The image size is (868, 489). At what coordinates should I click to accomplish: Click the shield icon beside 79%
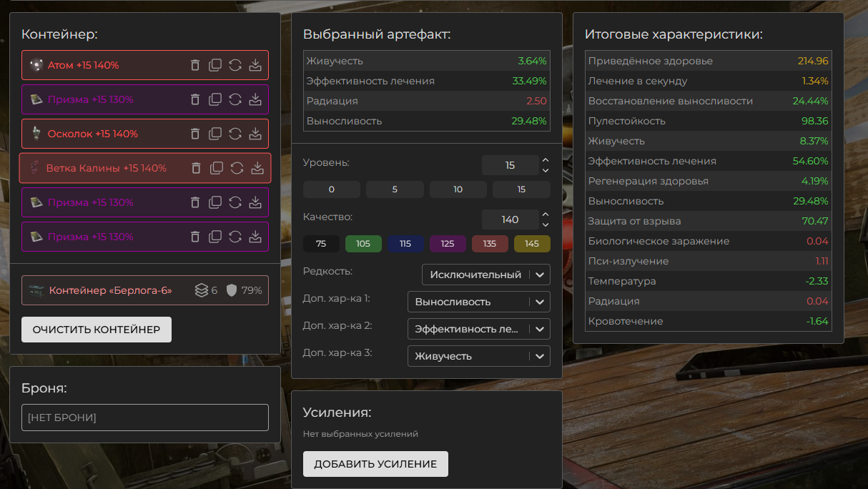pos(231,290)
